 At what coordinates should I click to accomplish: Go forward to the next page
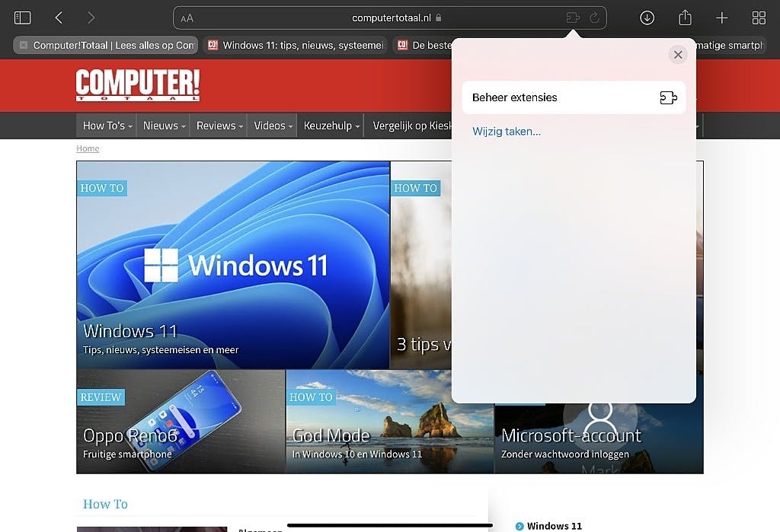[91, 18]
